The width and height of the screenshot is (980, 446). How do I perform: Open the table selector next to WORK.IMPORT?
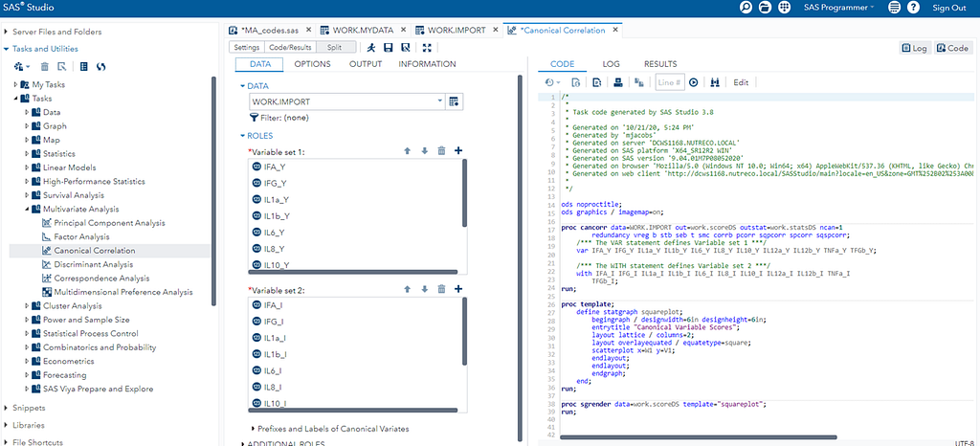click(x=455, y=100)
